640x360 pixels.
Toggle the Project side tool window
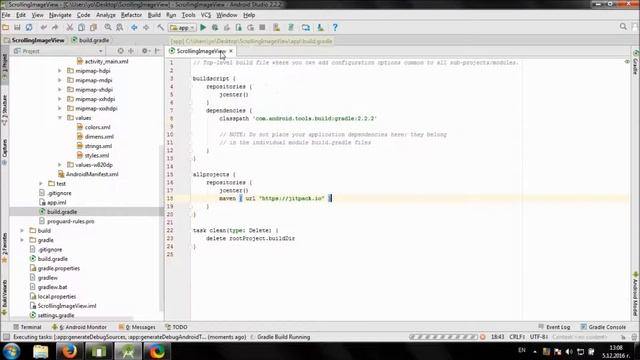point(4,64)
